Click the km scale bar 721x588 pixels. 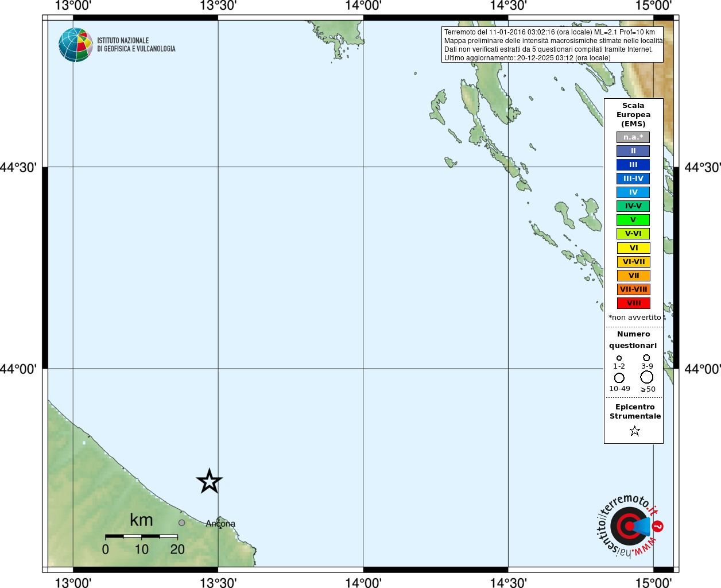141,536
